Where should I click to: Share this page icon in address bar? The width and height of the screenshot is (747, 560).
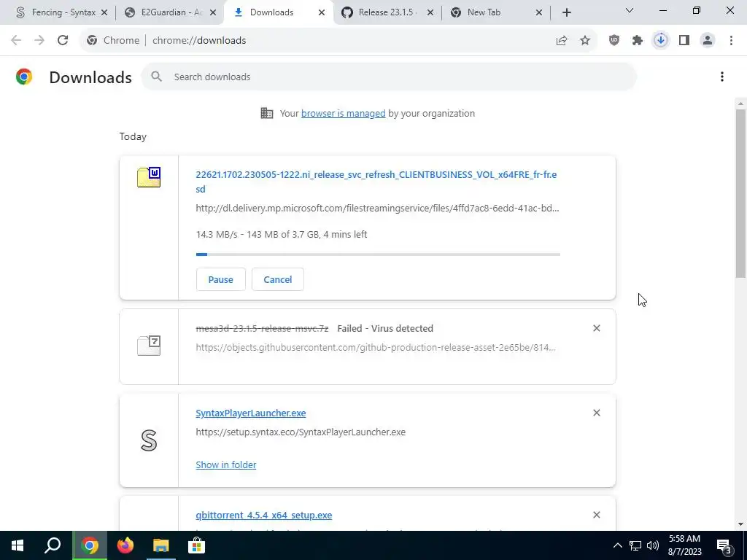(562, 41)
